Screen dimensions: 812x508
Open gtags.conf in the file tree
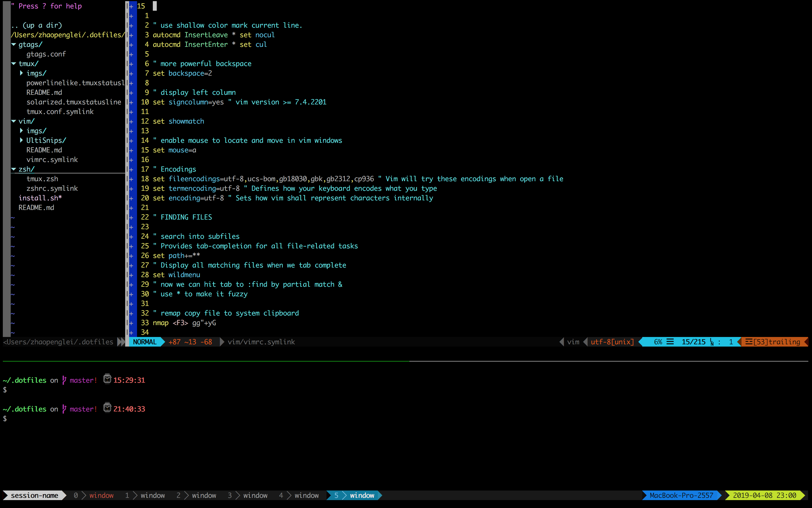pyautogui.click(x=46, y=54)
